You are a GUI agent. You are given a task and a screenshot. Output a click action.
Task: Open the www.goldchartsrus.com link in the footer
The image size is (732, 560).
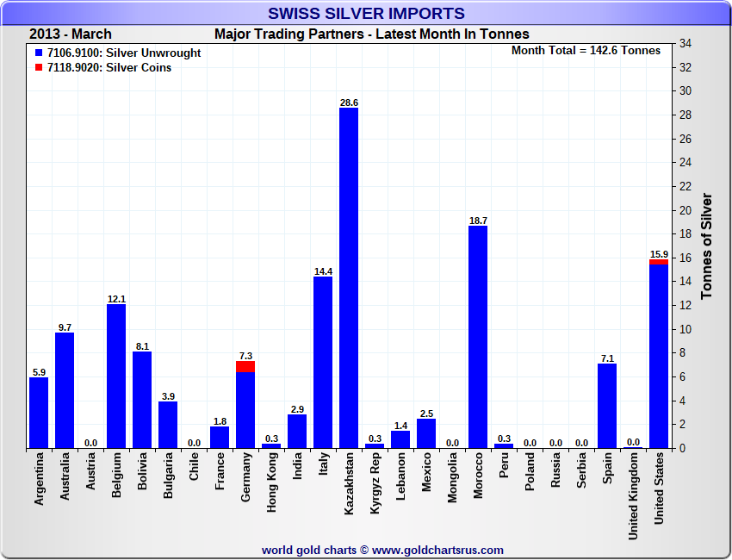437,550
